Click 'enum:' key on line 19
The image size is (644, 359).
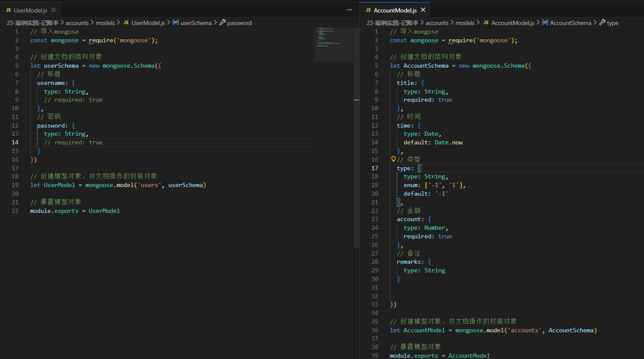tap(412, 185)
